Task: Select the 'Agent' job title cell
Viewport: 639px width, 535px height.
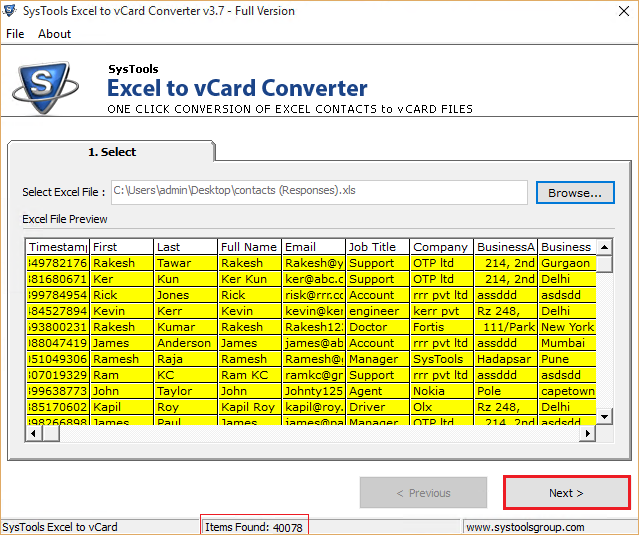Action: tap(377, 391)
